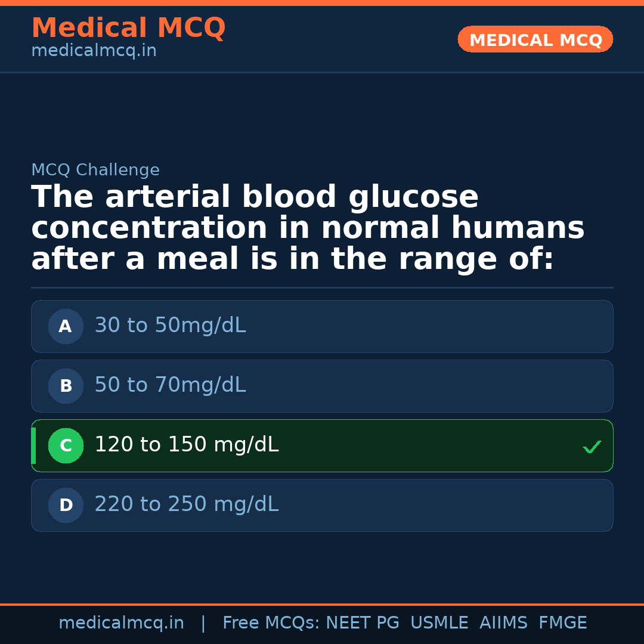The width and height of the screenshot is (644, 644).
Task: Click the green checkmark on option C
Action: 592,447
